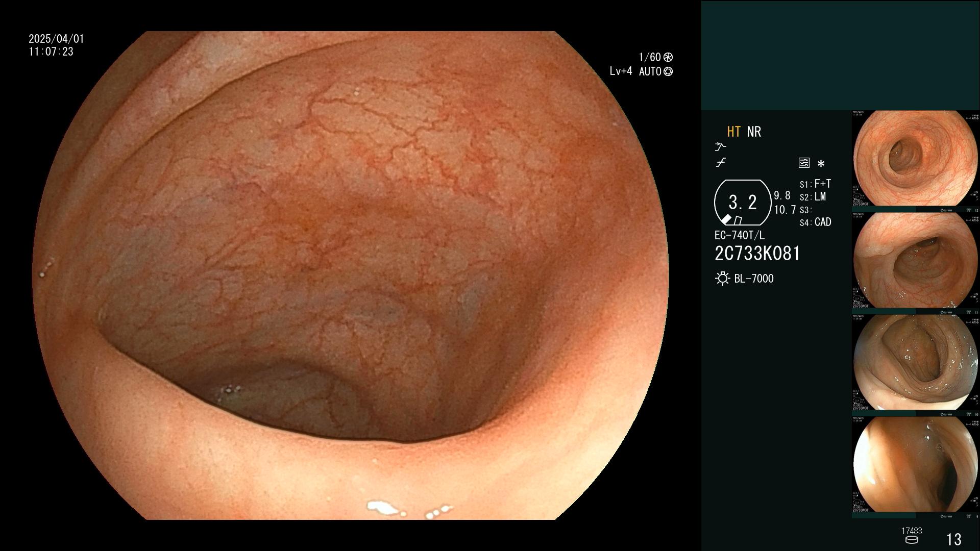This screenshot has width=980, height=551.
Task: Click the 1/60 shutter speed value
Action: click(650, 57)
